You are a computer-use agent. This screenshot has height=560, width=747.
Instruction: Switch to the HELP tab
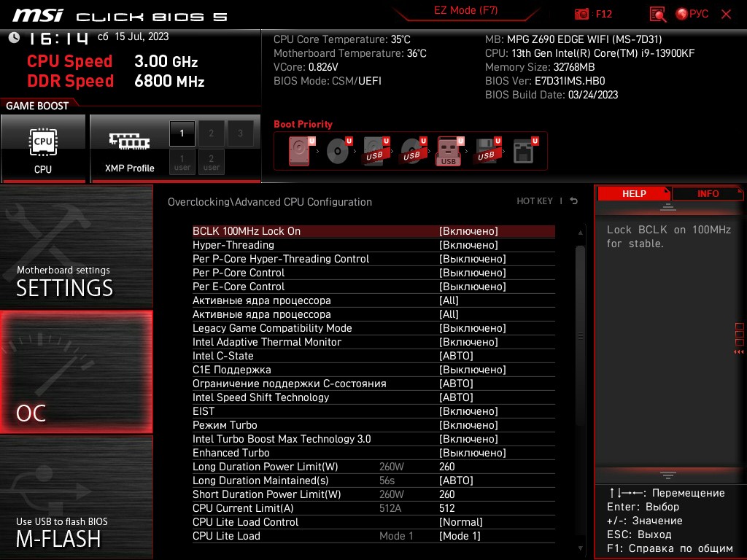634,193
